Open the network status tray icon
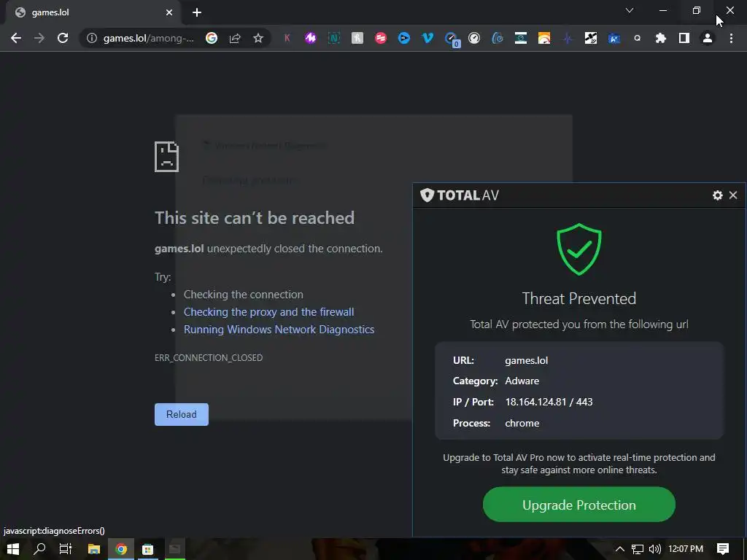This screenshot has width=747, height=560. click(638, 549)
